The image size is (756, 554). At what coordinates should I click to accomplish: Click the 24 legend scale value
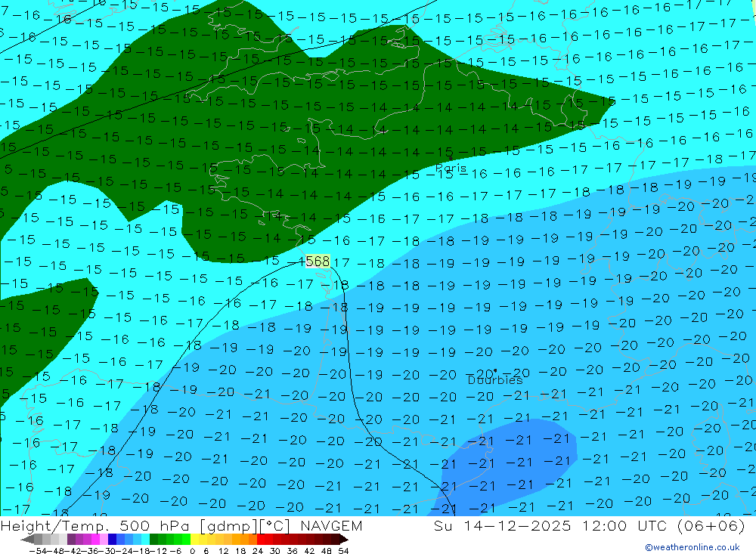pos(258,551)
